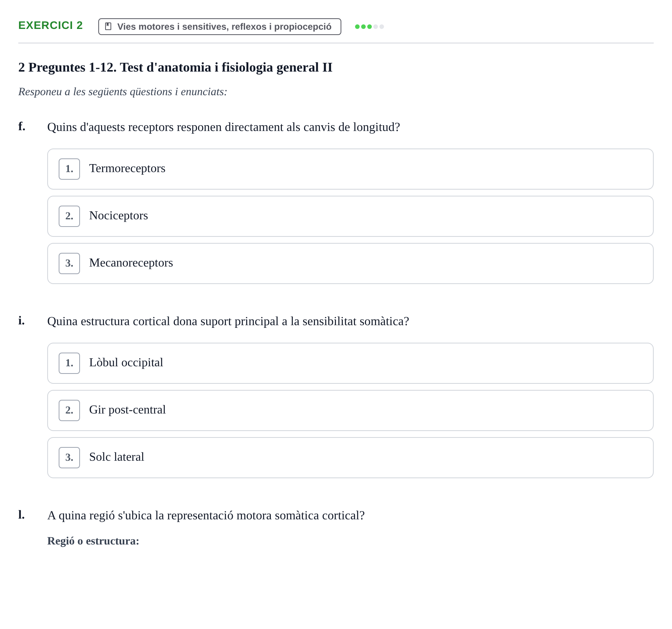Screen dimensions: 672x629
Task: Click the book icon in topic tag
Action: click(x=108, y=26)
